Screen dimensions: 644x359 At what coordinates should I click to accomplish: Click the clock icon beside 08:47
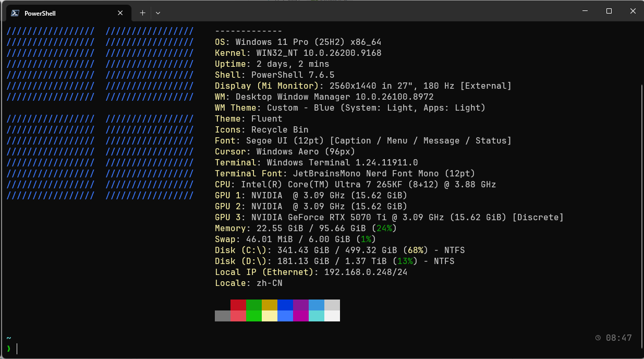[598, 338]
